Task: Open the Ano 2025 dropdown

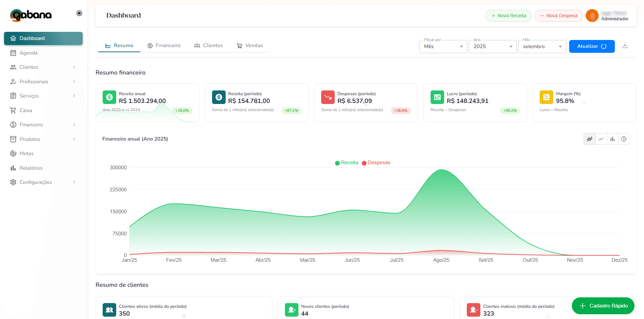Action: pos(493,46)
